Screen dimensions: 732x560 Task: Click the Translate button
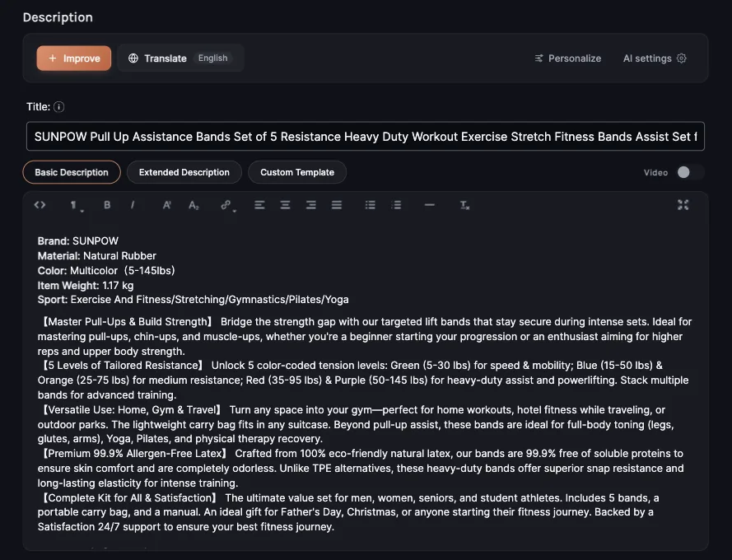click(x=157, y=58)
